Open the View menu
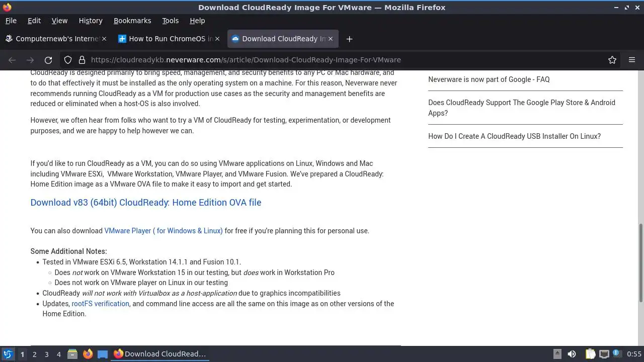 tap(59, 21)
